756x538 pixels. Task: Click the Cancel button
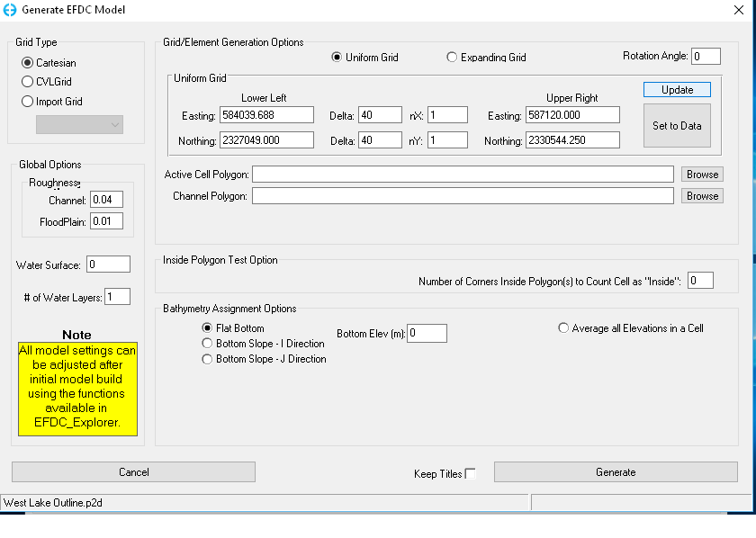tap(133, 472)
